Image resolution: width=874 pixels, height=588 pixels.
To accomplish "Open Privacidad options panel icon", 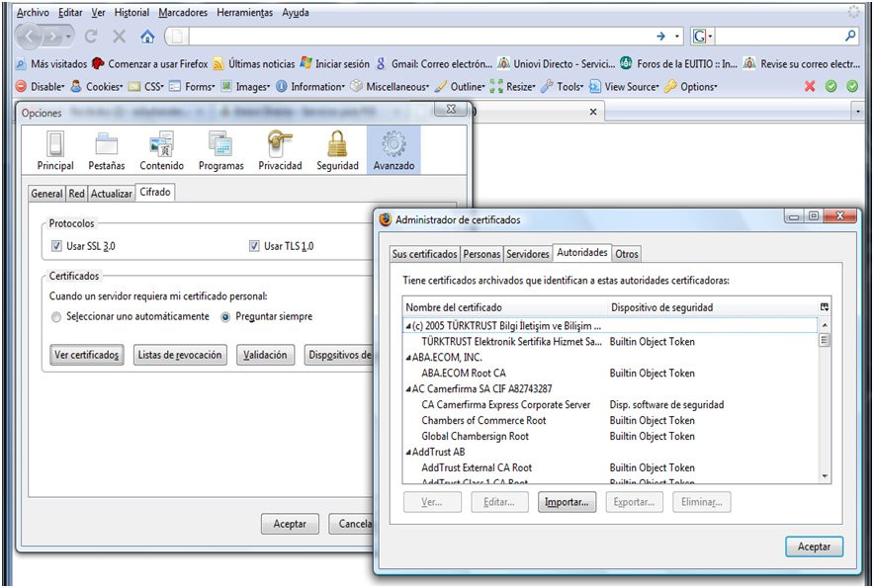I will tap(280, 150).
